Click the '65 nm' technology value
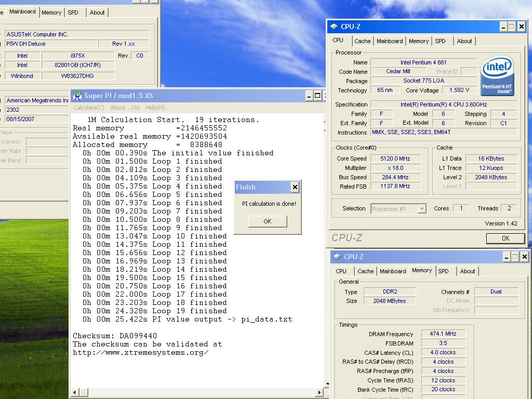Screen dimensions: 532x399 point(385,90)
